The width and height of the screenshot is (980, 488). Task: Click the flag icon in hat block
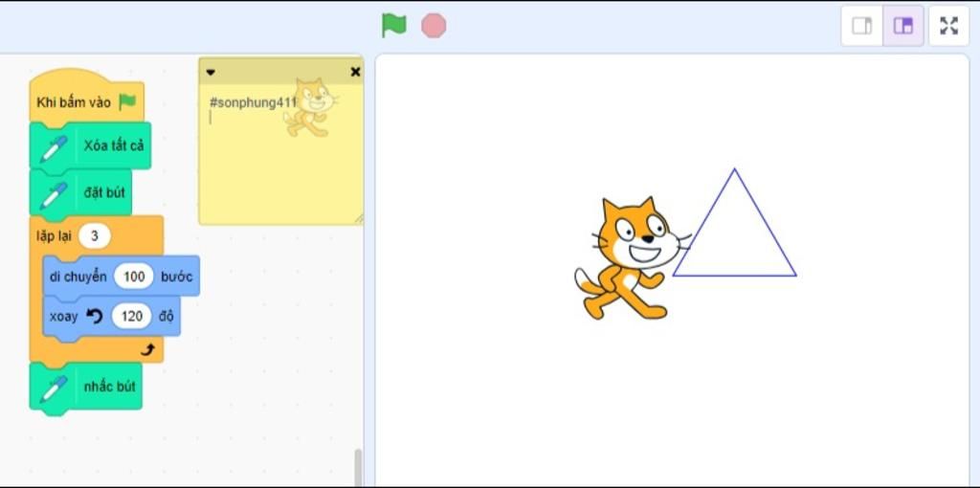[127, 101]
